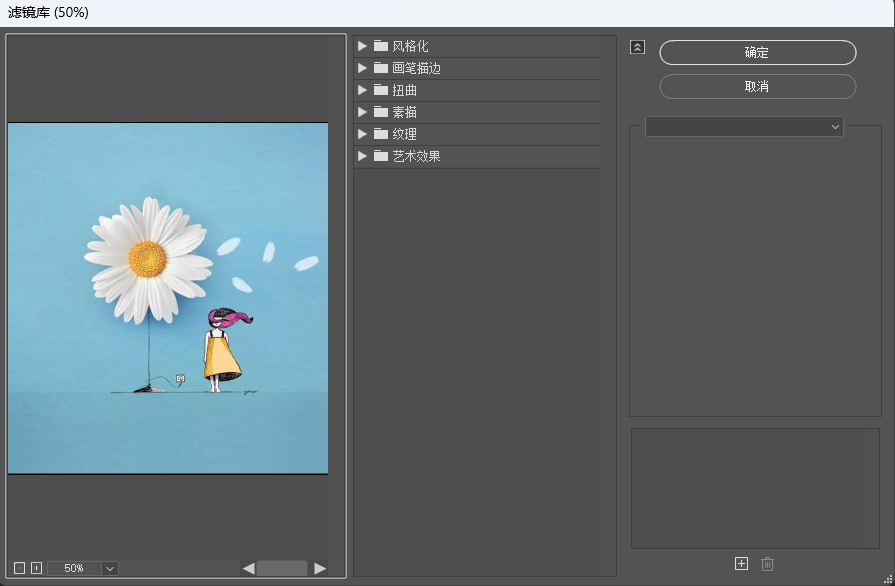This screenshot has width=895, height=586.
Task: Add a new effect layer
Action: 741,564
